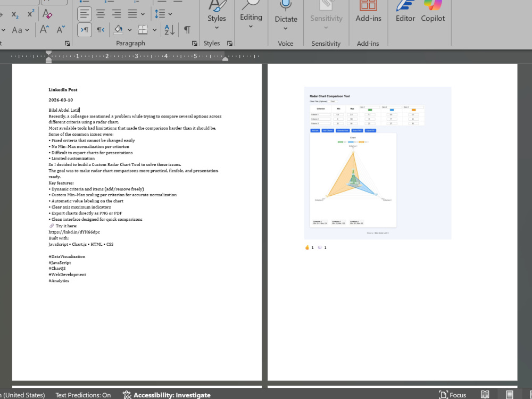Screen dimensions: 532x399
Task: Click the #ChartJS hashtag line
Action: 57,268
